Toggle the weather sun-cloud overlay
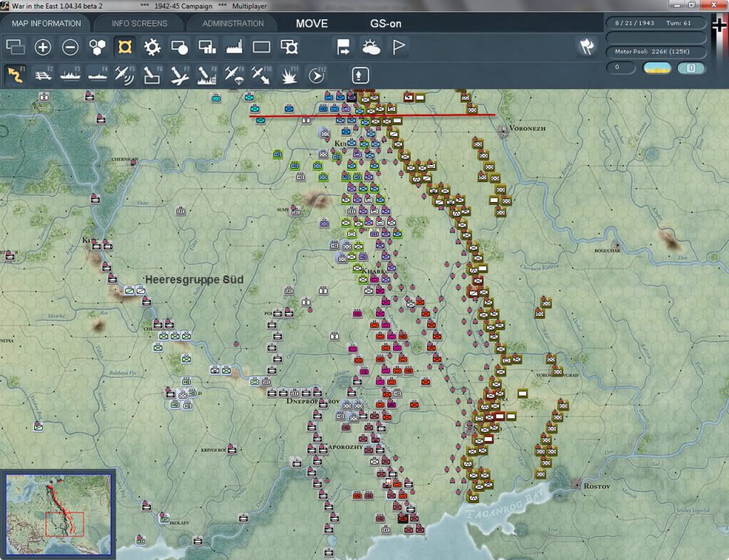Viewport: 729px width, 560px height. (x=371, y=47)
